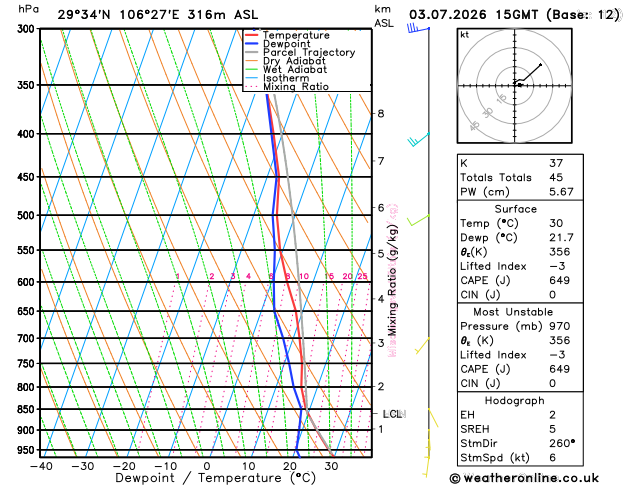Image resolution: width=629 pixels, height=486 pixels.
Task: Click the gray Parcel Trajectory legend swatch
Action: click(x=252, y=53)
